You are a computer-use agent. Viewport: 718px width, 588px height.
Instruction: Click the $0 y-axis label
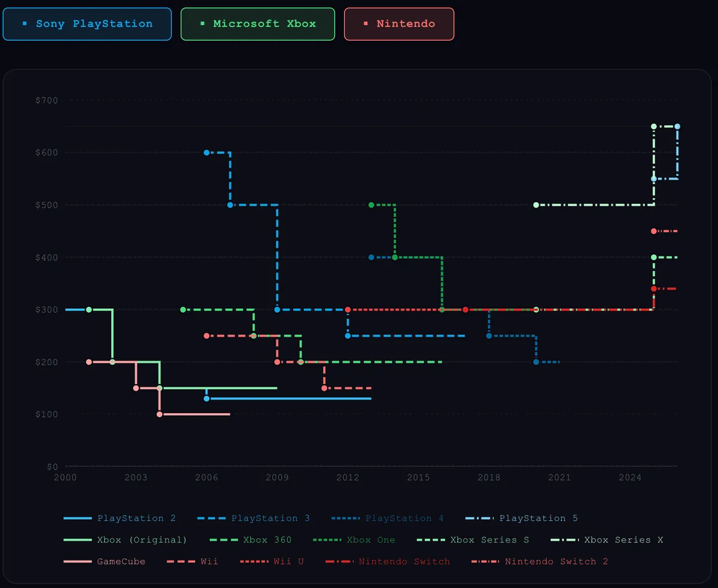click(53, 467)
